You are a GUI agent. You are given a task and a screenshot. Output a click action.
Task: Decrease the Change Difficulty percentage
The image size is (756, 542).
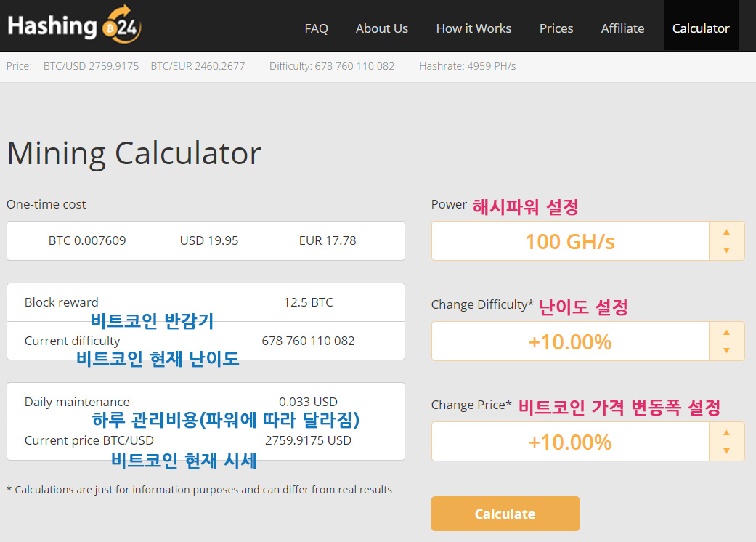(x=726, y=350)
